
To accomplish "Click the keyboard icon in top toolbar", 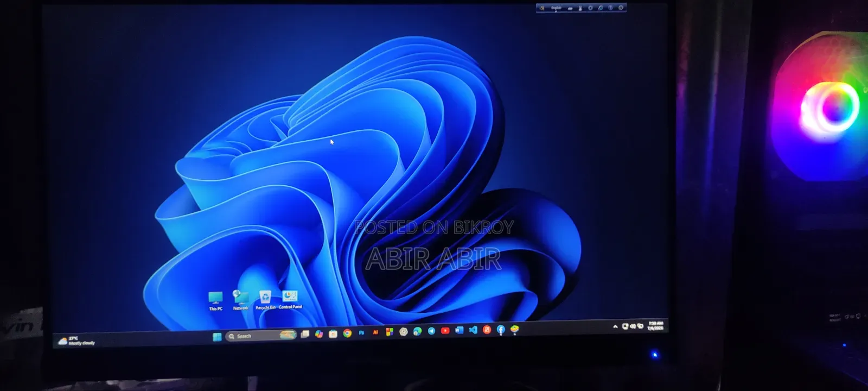I will (x=570, y=8).
